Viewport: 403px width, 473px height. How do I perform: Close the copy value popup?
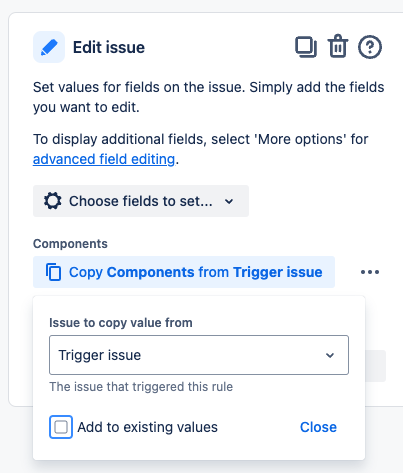tap(318, 427)
